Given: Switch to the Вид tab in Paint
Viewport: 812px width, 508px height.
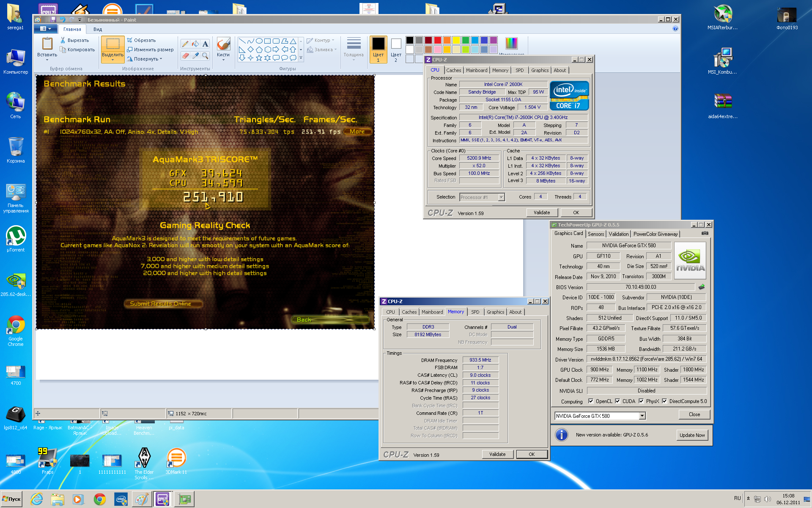Looking at the screenshot, I should (x=98, y=29).
